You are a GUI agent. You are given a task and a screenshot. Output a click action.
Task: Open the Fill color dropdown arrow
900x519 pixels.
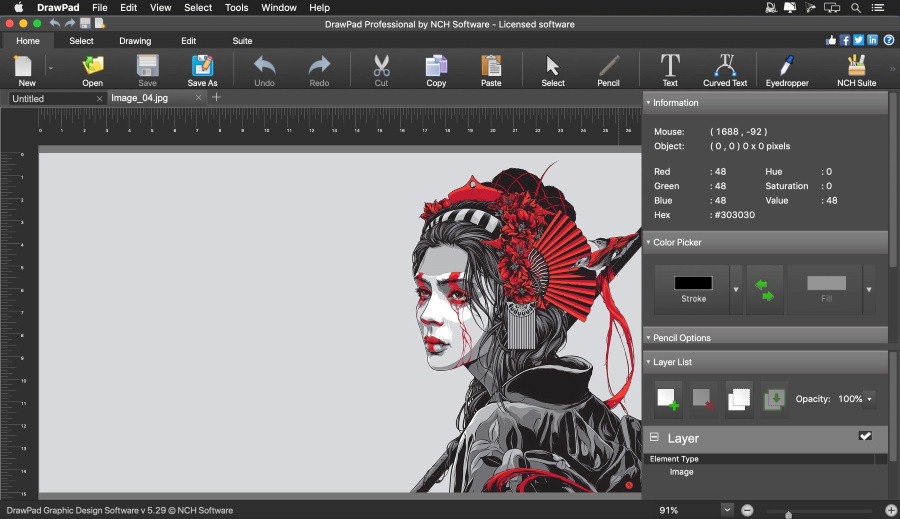click(869, 290)
